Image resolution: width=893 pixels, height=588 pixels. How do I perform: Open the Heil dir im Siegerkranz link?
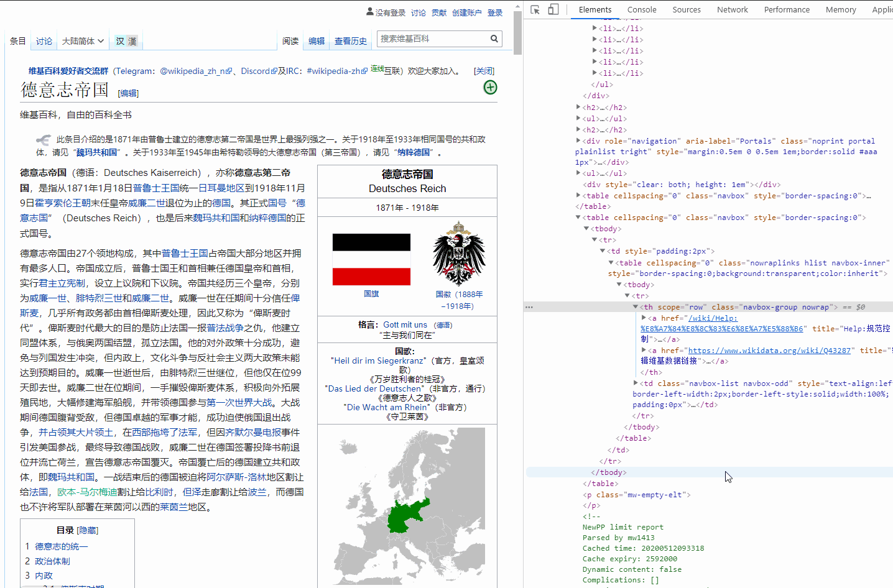pos(378,361)
